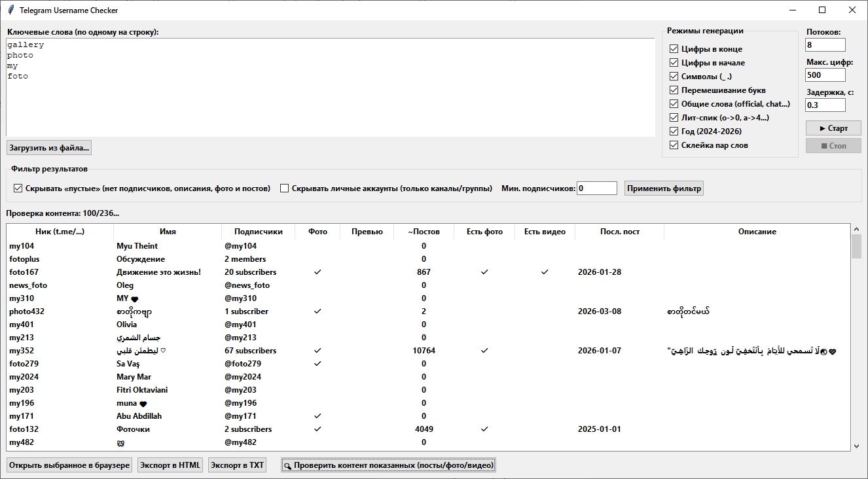Click the name "Фоточки"
This screenshot has height=479, width=868.
coord(134,429)
